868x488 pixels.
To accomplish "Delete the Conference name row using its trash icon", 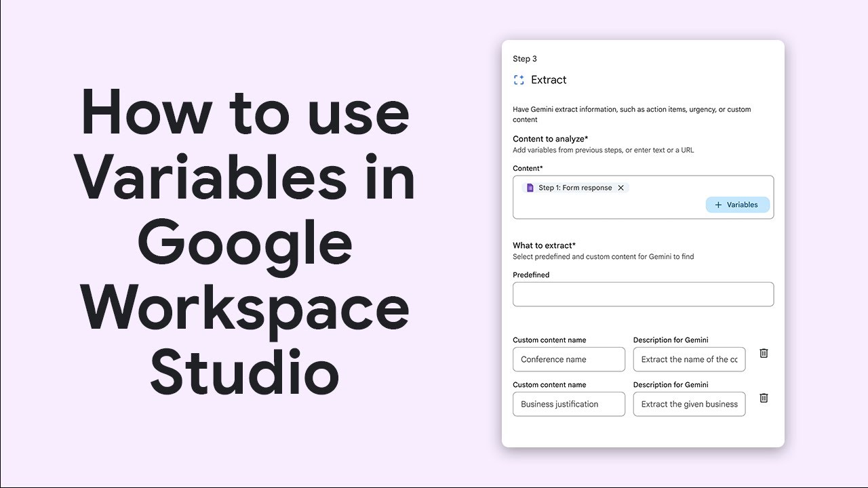I will tap(764, 353).
